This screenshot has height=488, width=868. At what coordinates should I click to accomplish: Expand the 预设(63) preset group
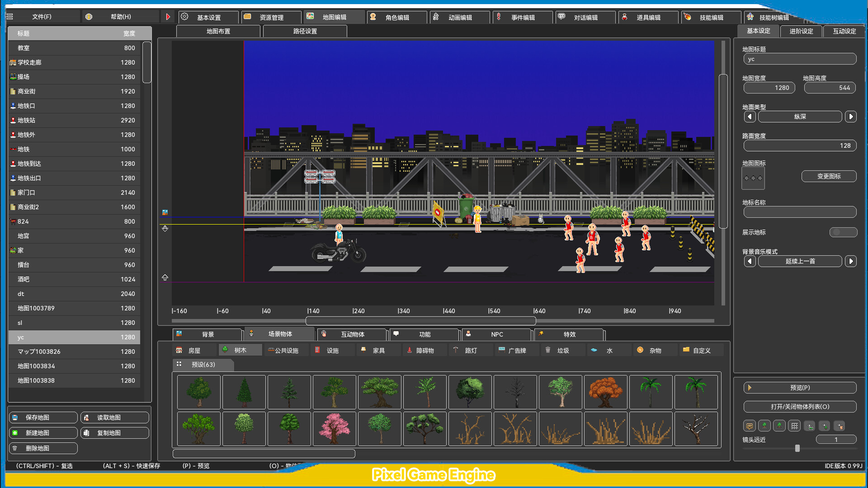point(203,365)
